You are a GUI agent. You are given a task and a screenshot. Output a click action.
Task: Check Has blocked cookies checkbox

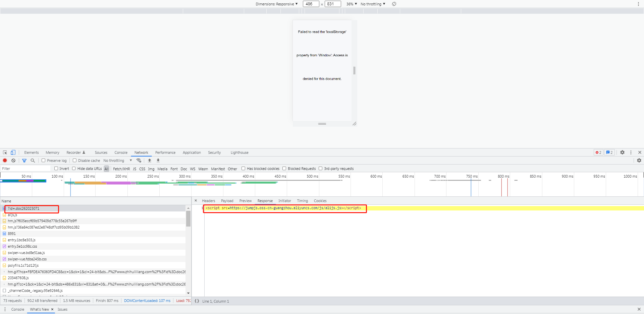244,169
